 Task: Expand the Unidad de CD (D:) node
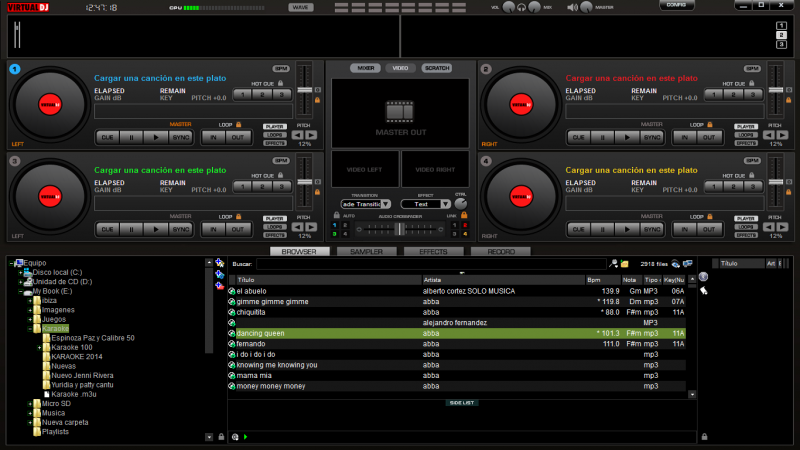[x=20, y=282]
